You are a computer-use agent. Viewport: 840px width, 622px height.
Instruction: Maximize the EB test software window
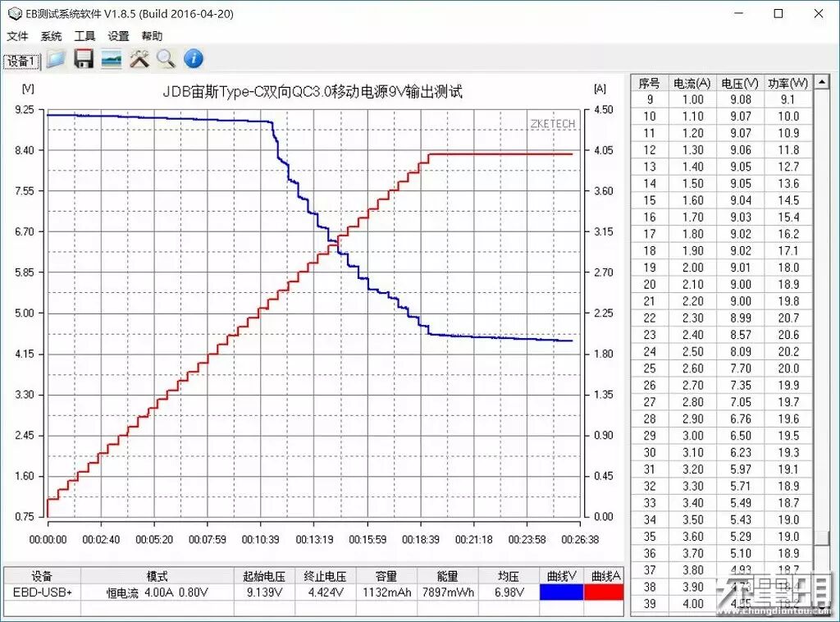coord(778,13)
